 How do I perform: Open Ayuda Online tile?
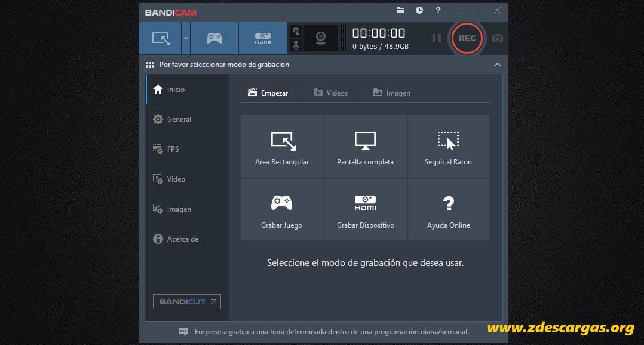click(x=448, y=209)
